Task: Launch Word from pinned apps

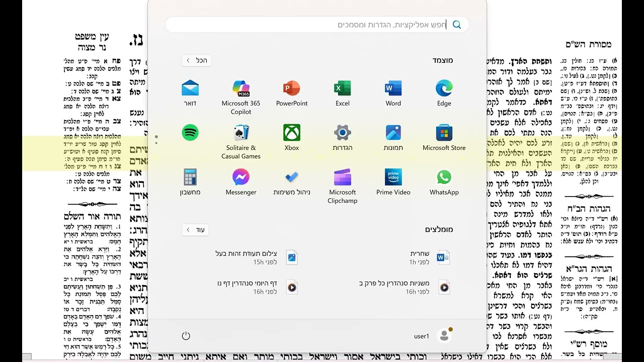Action: tap(393, 94)
